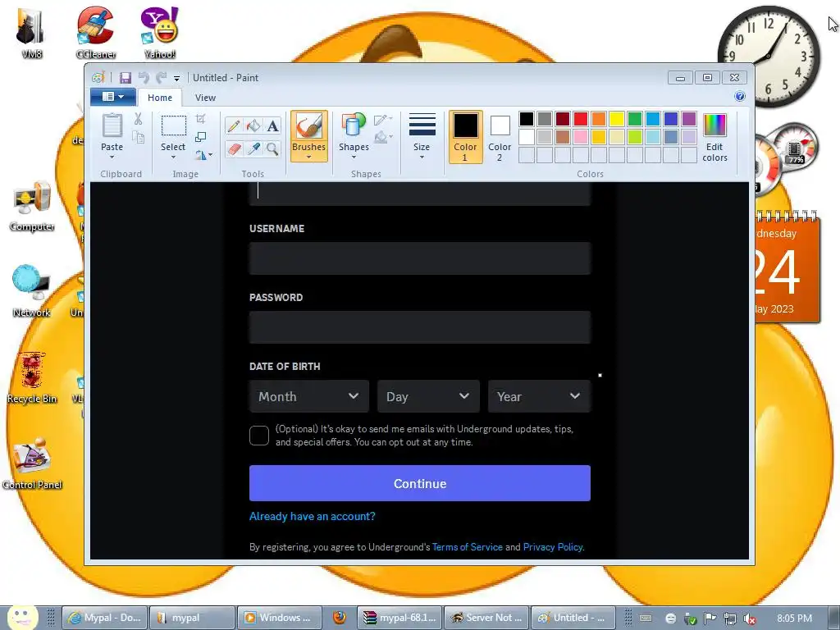The width and height of the screenshot is (840, 630).
Task: Switch to mypal-68.1 archive taskbar button
Action: pos(399,618)
